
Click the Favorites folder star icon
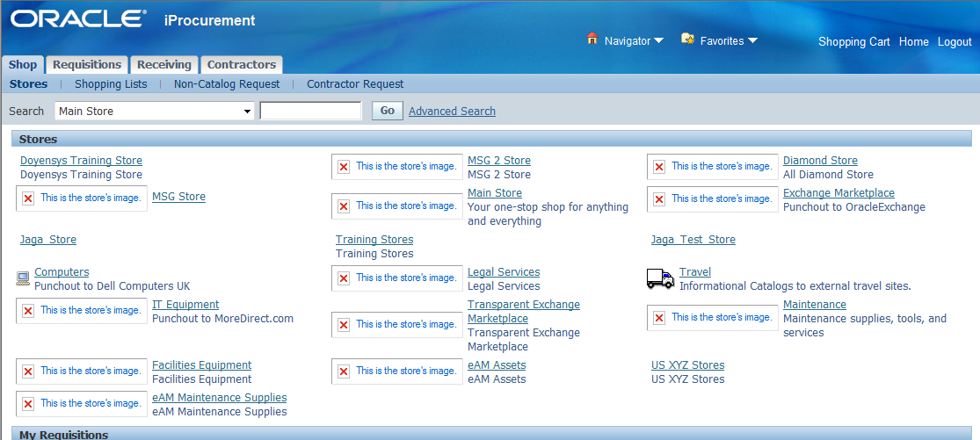(688, 39)
